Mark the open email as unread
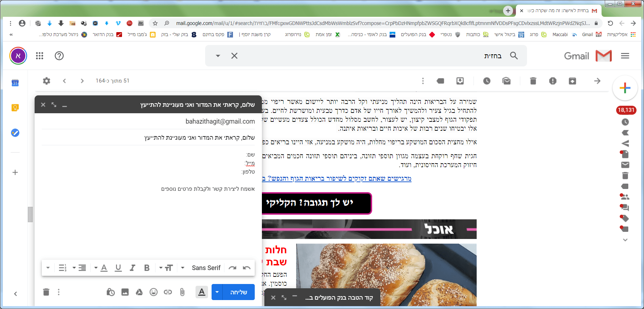644x309 pixels. tap(506, 81)
